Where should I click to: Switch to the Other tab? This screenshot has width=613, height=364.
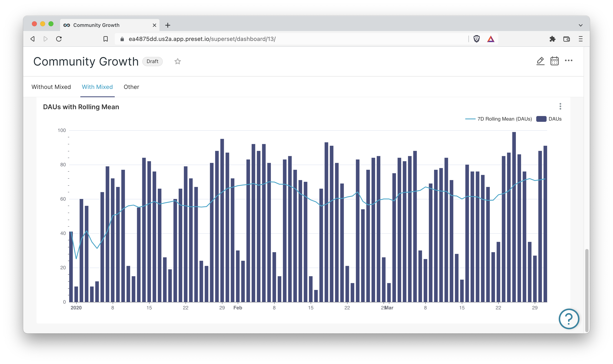[x=131, y=87]
